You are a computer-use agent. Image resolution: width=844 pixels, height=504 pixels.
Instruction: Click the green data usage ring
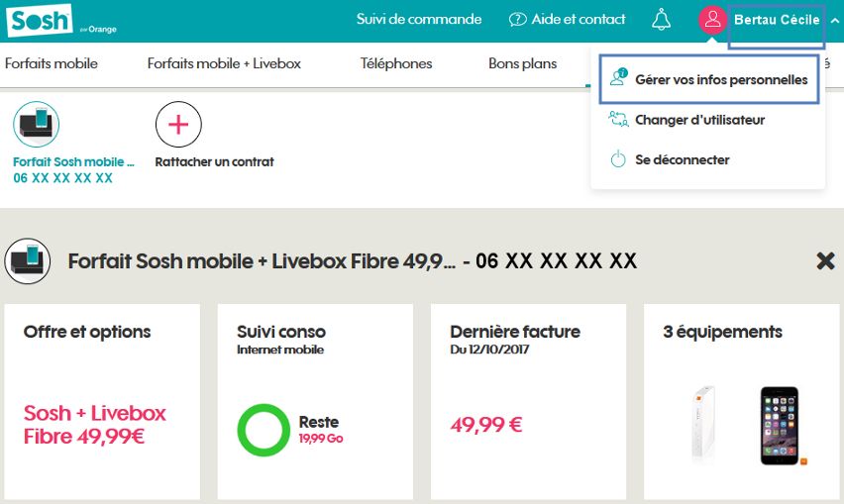[x=264, y=430]
